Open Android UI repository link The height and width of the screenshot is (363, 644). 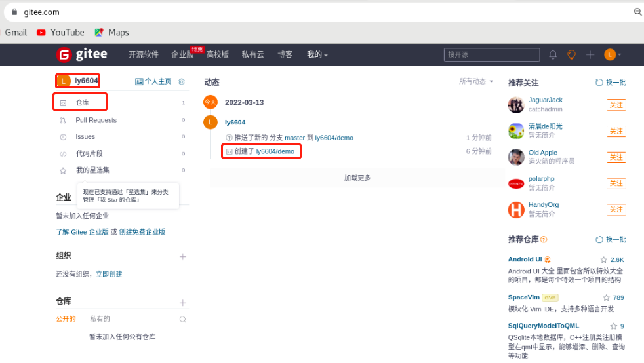click(x=525, y=259)
